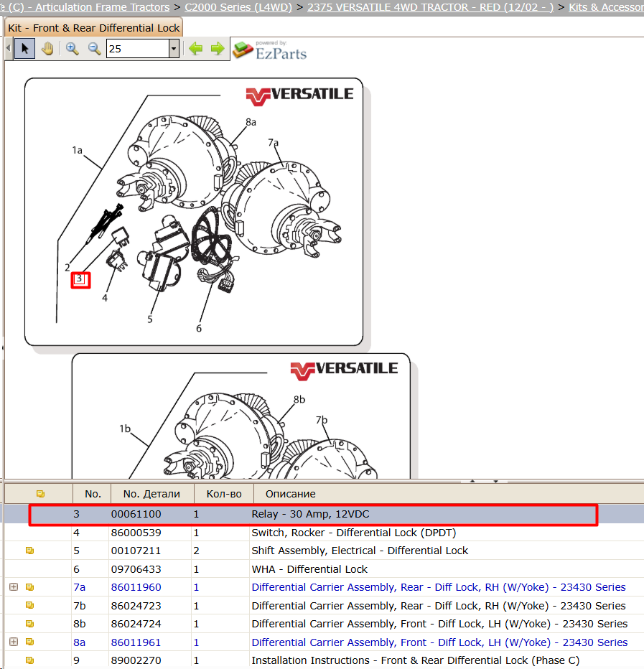The image size is (644, 669).
Task: Click callout 8a in the diagram
Action: 251,123
